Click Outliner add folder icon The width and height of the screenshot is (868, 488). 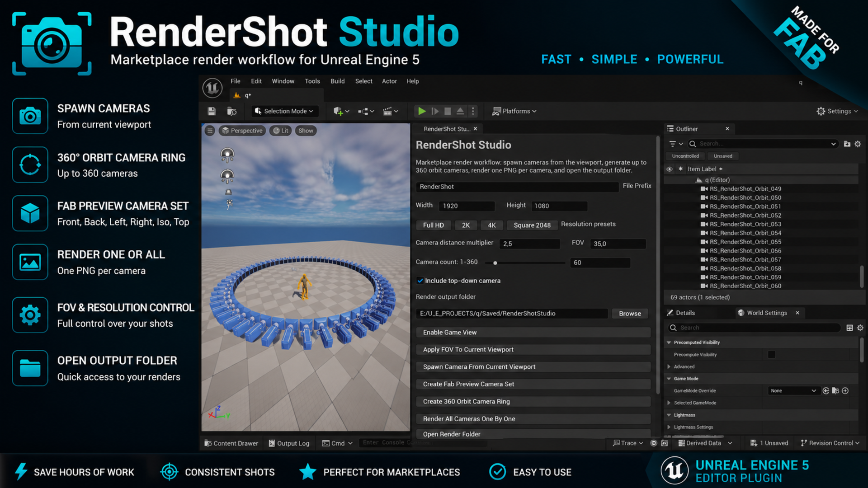847,144
